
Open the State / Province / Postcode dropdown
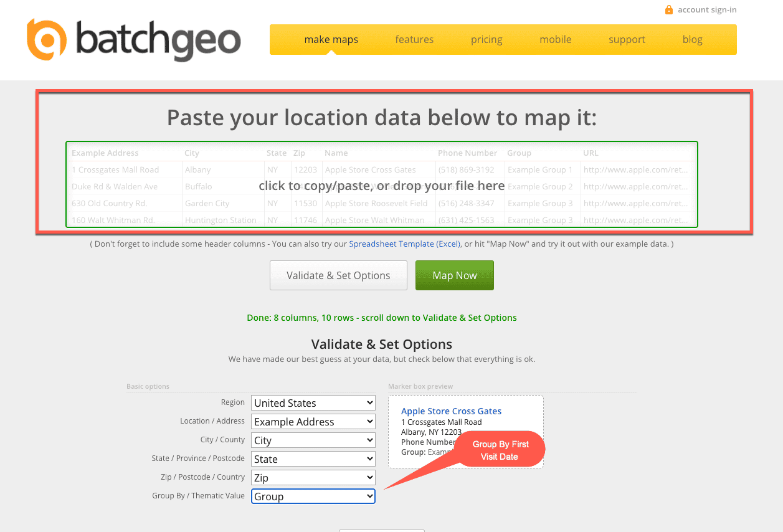(313, 458)
